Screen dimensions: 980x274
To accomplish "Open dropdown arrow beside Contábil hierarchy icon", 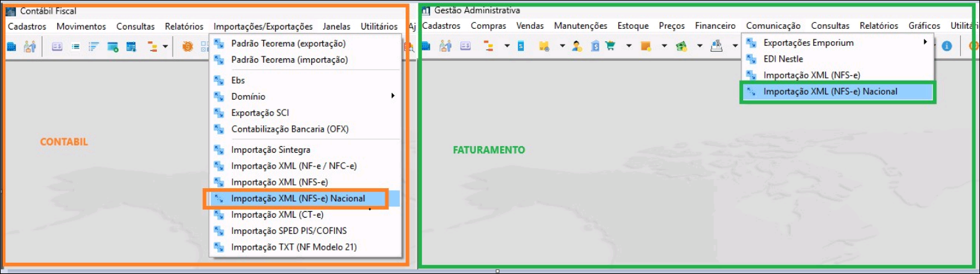I will point(165,47).
